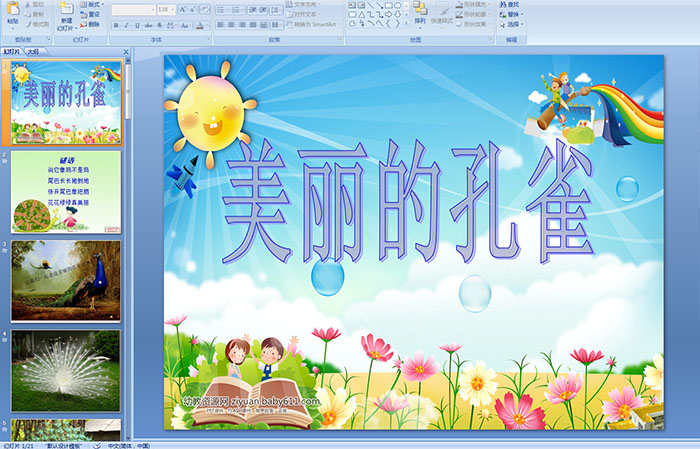The height and width of the screenshot is (449, 700).
Task: Open the font name combo box
Action: tap(133, 9)
